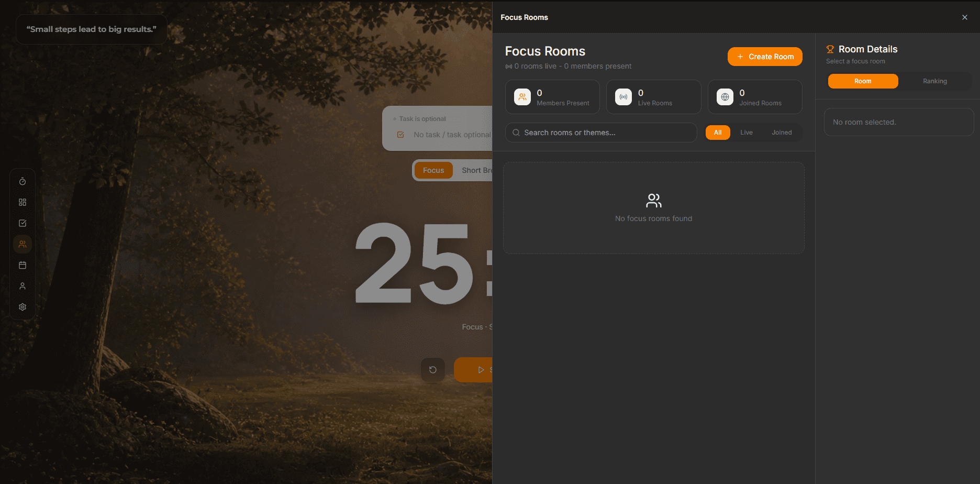
Task: Click the "No focus rooms found" text
Action: 653,218
